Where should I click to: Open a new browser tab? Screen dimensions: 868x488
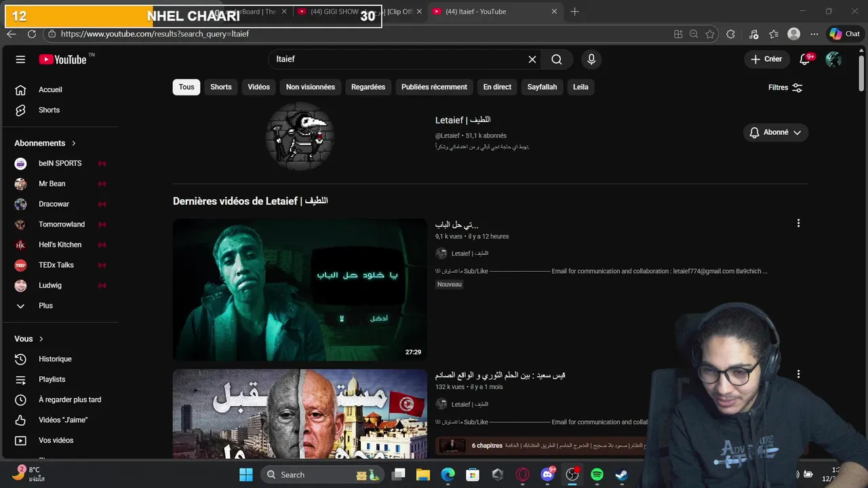pyautogui.click(x=575, y=12)
